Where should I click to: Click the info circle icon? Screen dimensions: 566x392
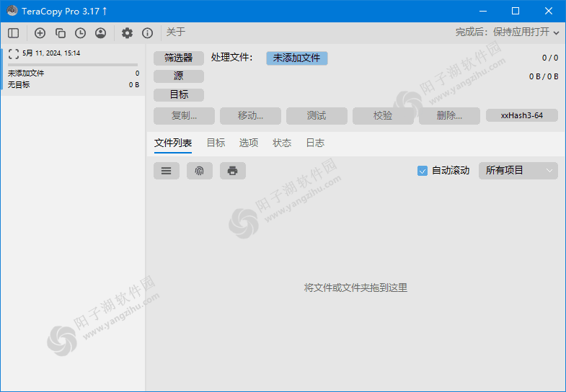tap(147, 33)
